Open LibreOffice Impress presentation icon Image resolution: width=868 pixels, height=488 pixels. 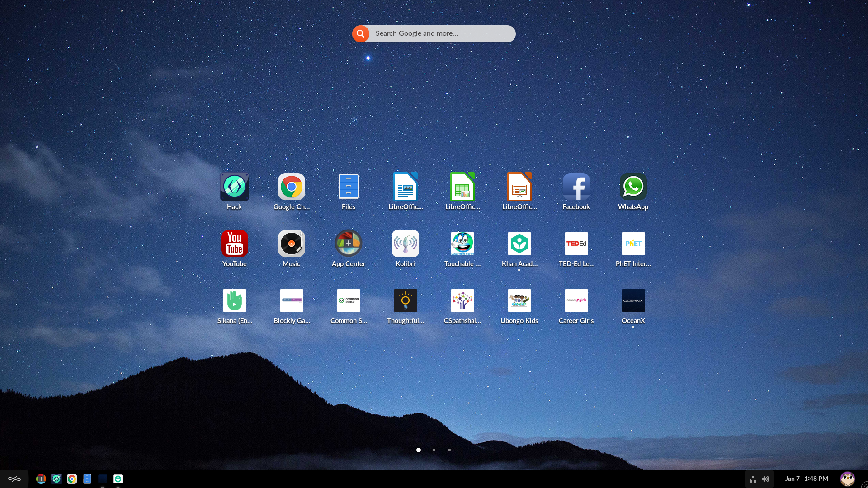pyautogui.click(x=519, y=187)
